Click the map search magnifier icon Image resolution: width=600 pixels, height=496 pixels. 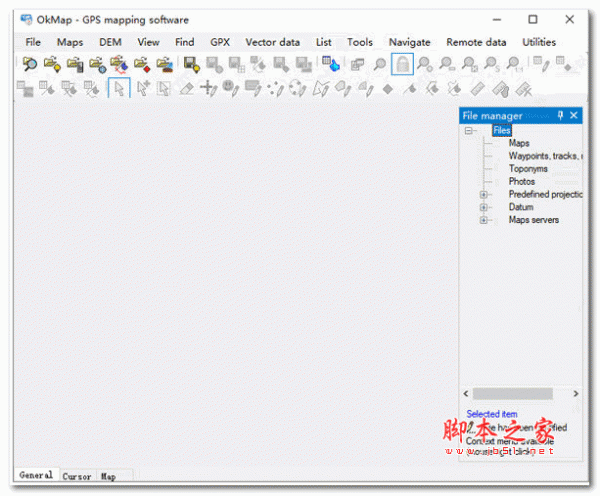[x=29, y=65]
